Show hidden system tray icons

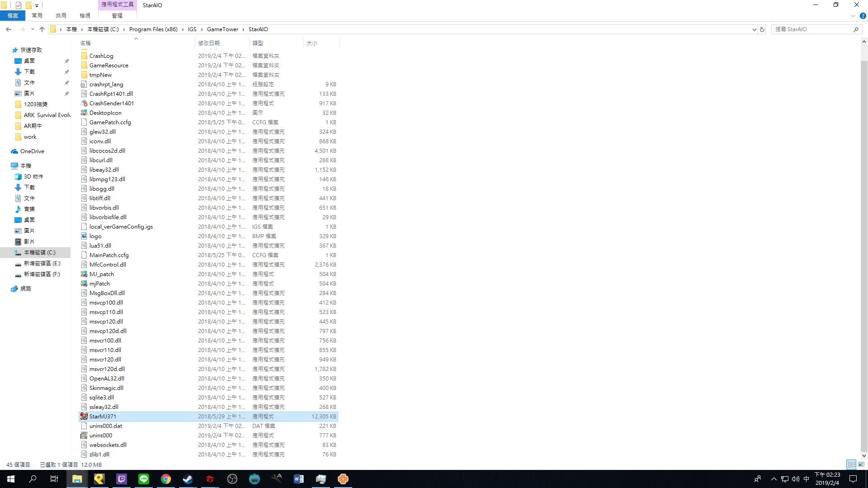coord(774,479)
